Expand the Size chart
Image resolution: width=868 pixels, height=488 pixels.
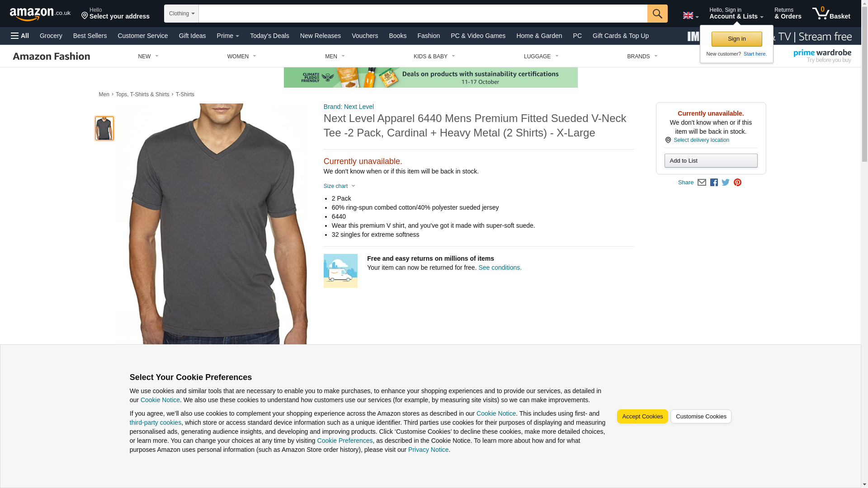tap(340, 186)
